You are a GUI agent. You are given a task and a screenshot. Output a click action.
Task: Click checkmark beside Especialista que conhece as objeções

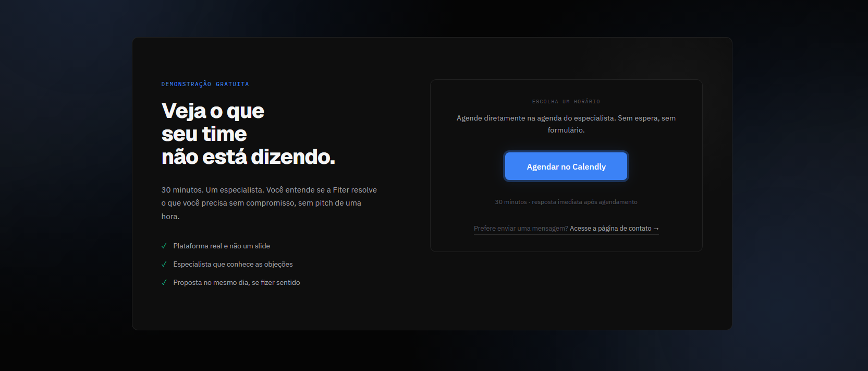click(x=164, y=264)
